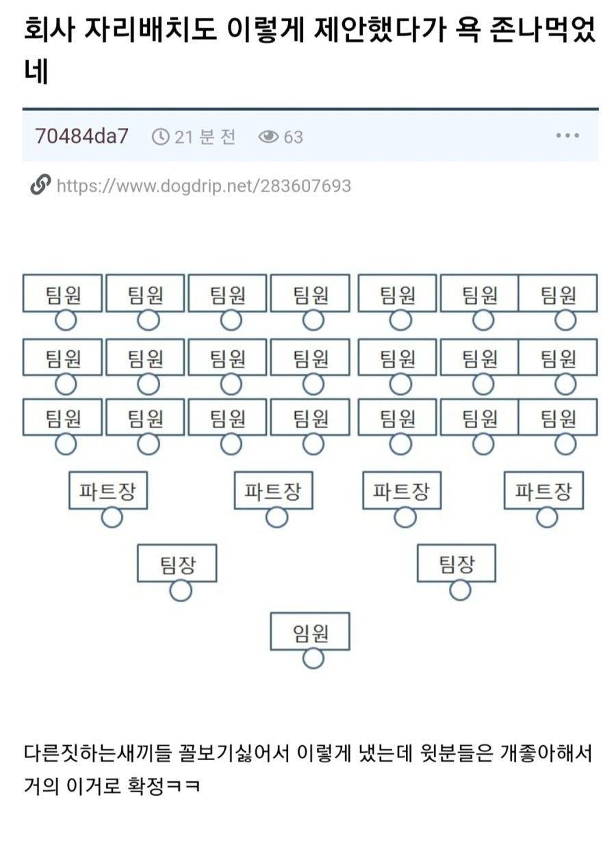Click the view count number 63
The image size is (616, 845).
point(293,138)
